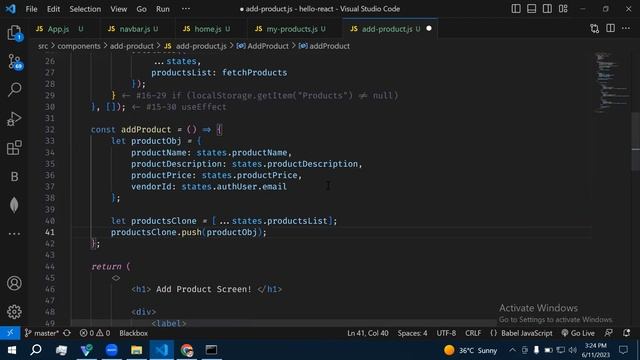Expand the hidden menu bar items

tap(186, 9)
